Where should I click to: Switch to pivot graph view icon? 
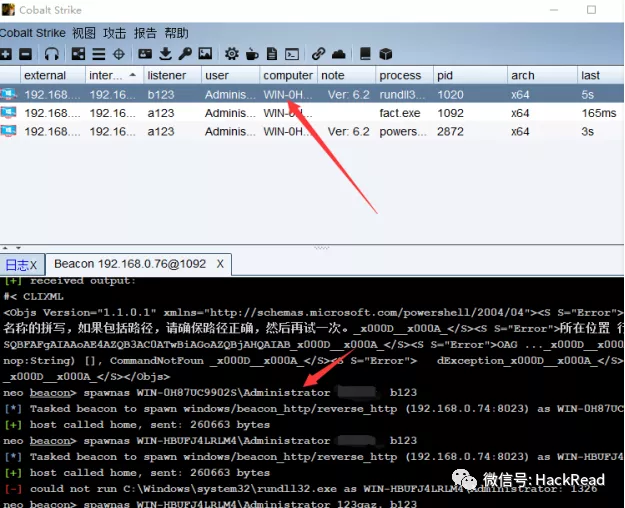(78, 54)
